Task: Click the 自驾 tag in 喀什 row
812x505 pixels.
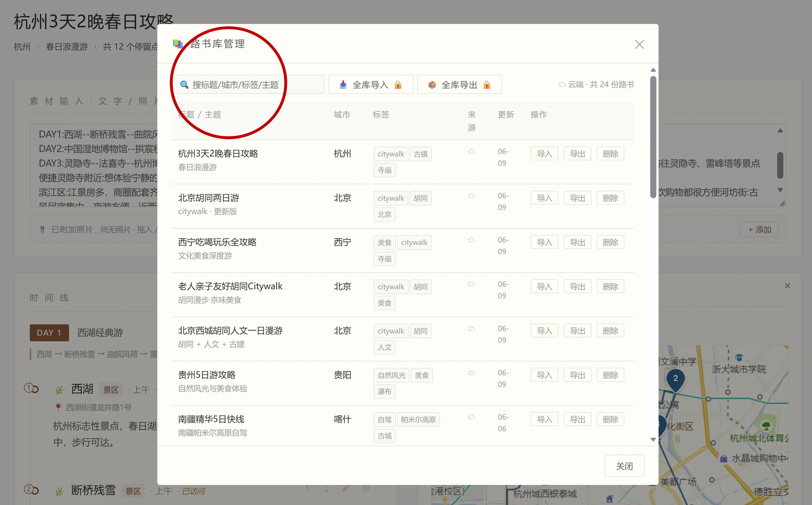Action: pos(384,420)
